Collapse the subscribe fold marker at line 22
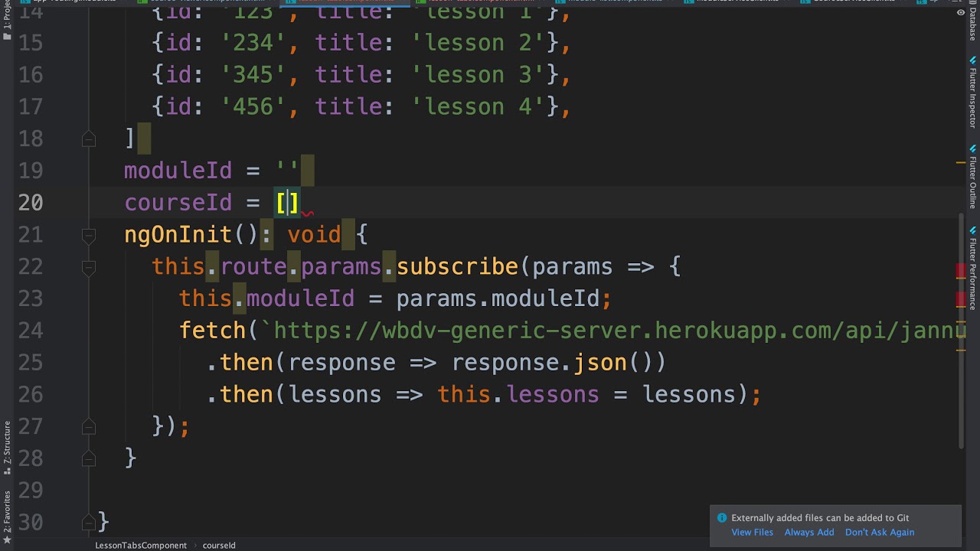 tap(89, 267)
